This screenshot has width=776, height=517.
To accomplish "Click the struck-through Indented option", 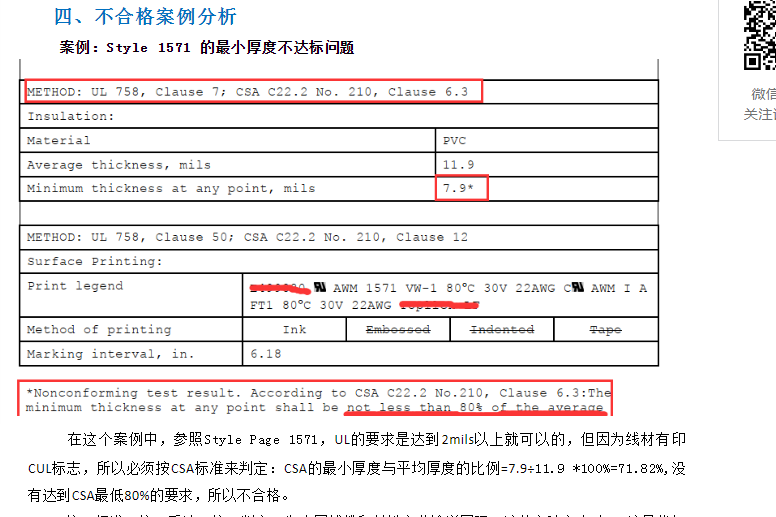I will tap(501, 329).
